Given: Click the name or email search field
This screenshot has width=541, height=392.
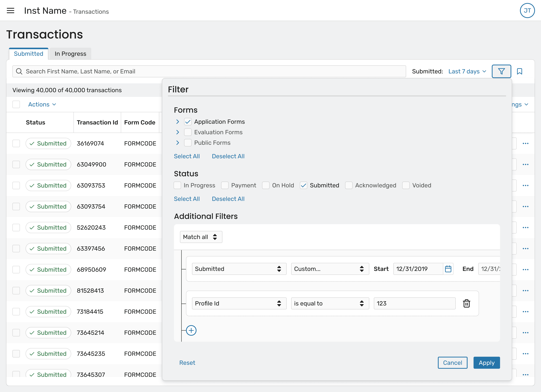Looking at the screenshot, I should tap(209, 71).
